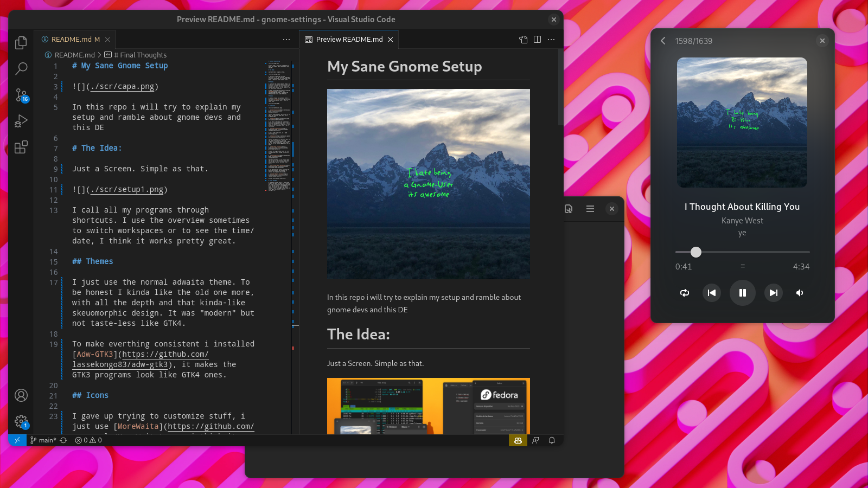Click the split editor icon in preview
The width and height of the screenshot is (868, 488).
[537, 40]
